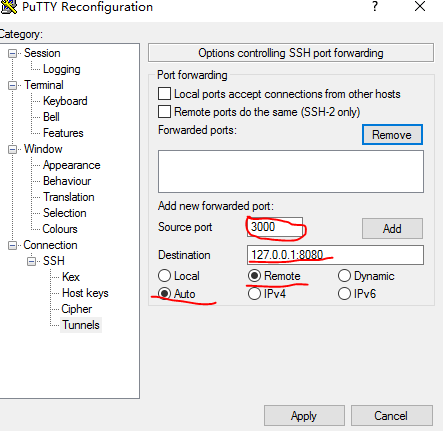Collapse the Session tree node

pos(12,53)
